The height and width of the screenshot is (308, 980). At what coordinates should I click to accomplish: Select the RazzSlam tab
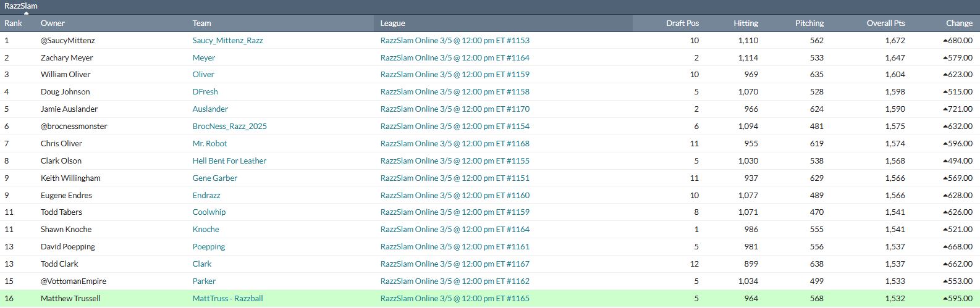click(21, 6)
